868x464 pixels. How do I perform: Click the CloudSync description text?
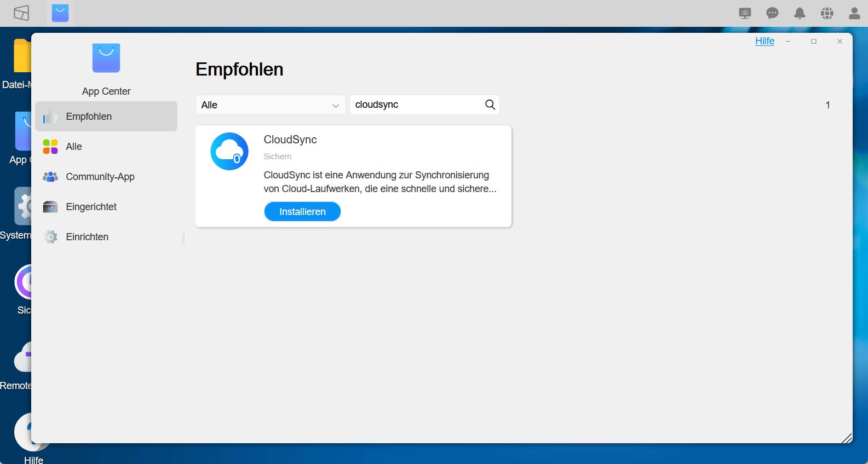(380, 182)
